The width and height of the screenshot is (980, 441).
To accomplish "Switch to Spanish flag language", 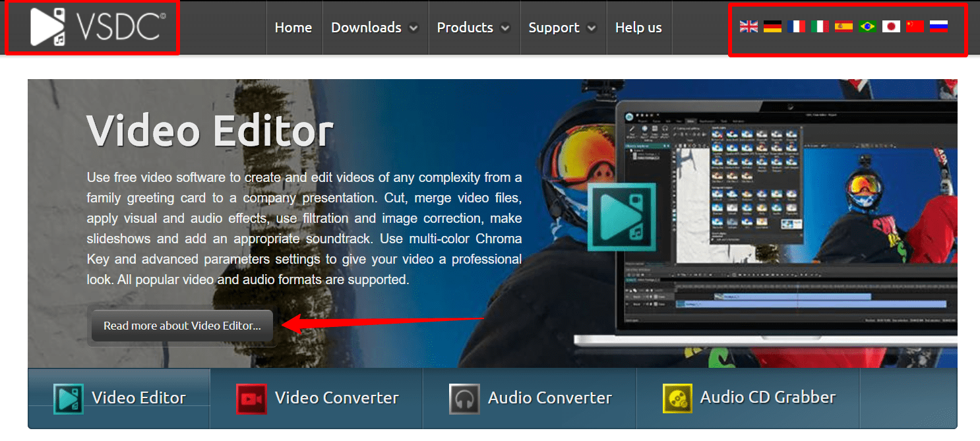I will tap(843, 26).
